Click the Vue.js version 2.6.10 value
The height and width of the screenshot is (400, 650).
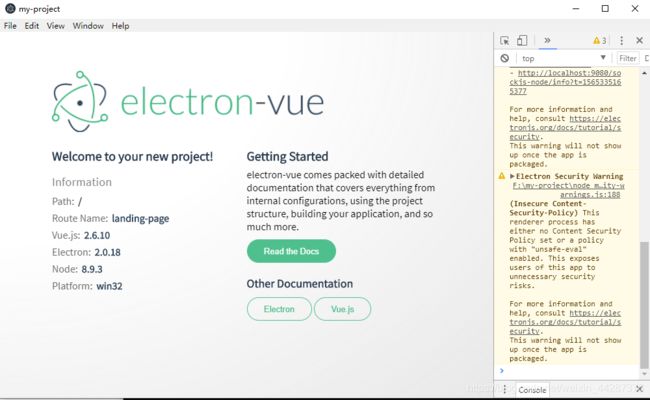click(x=97, y=235)
